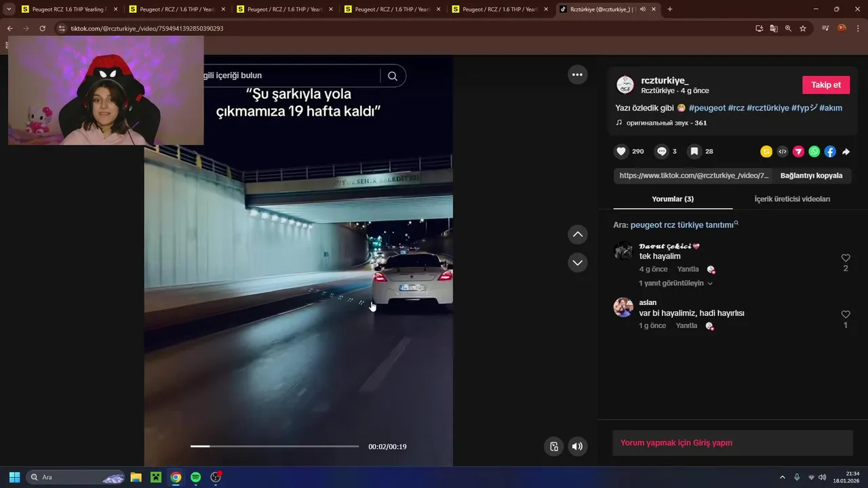Screen dimensions: 868x488
Task: Save the video with the bookmark icon
Action: click(x=694, y=152)
